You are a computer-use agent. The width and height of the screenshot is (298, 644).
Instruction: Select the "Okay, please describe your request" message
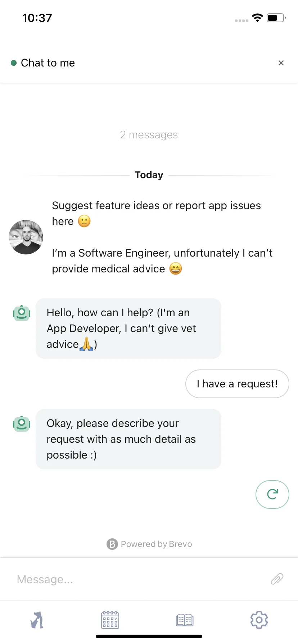[x=128, y=439]
